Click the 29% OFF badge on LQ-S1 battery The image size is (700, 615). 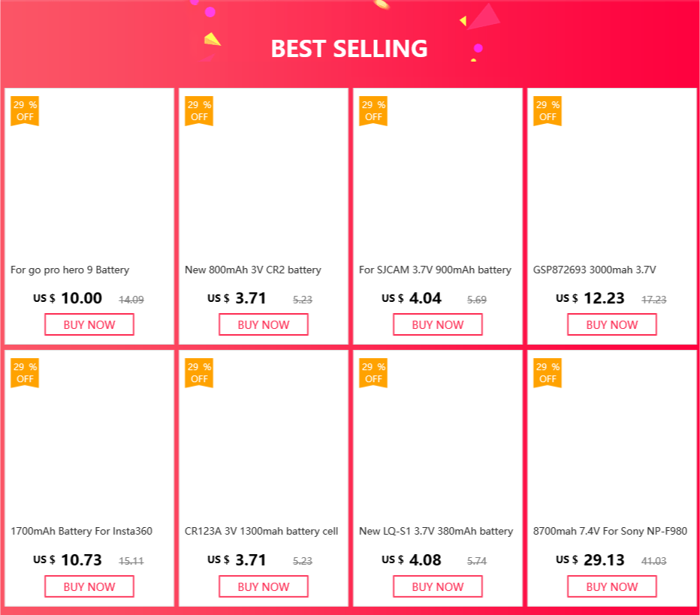click(373, 372)
